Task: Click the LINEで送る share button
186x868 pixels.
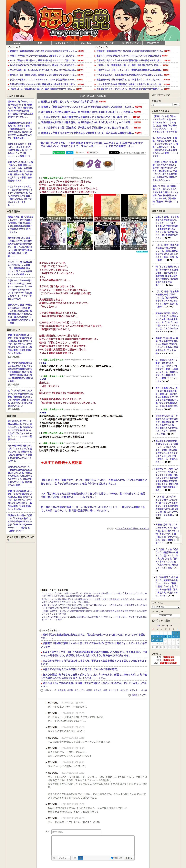Action: (59, 153)
